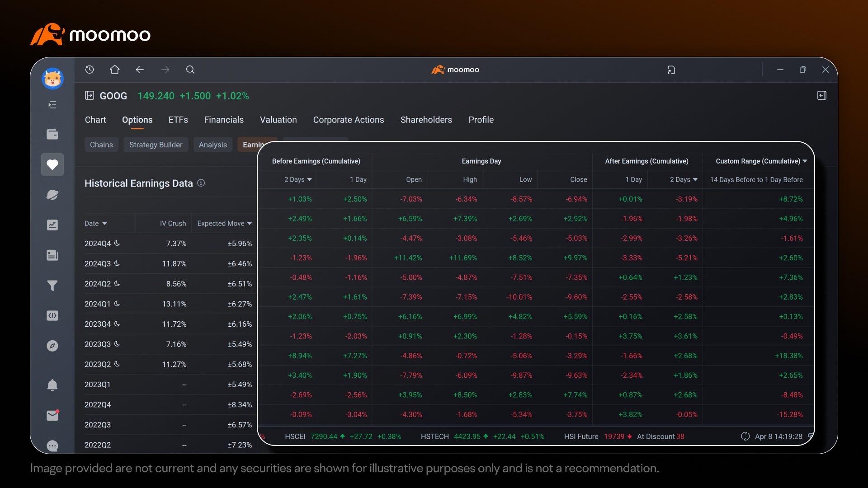Image resolution: width=868 pixels, height=488 pixels.
Task: Open the wallet accounts icon in sidebar
Action: 52,134
